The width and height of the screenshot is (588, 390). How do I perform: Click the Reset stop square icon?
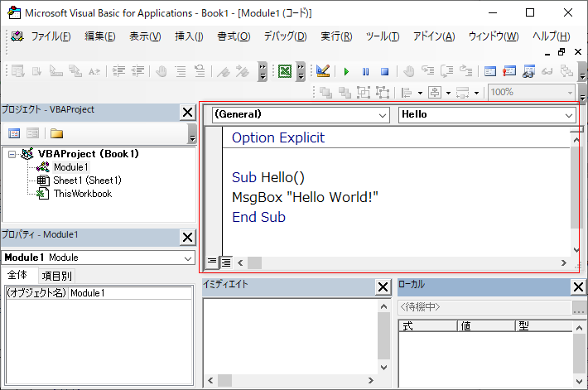tap(383, 72)
